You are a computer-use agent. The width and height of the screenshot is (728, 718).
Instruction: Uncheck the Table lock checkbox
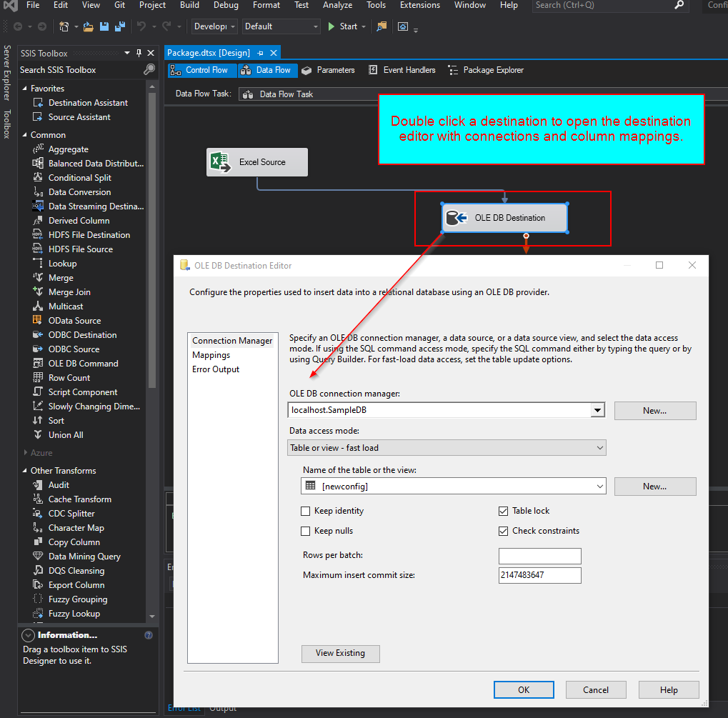(503, 511)
